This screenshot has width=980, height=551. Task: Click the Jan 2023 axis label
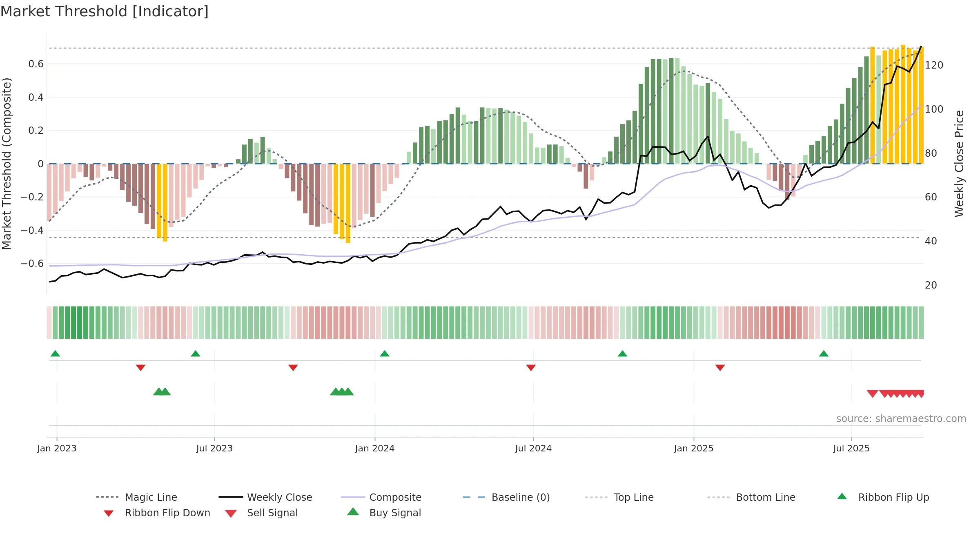pos(57,449)
